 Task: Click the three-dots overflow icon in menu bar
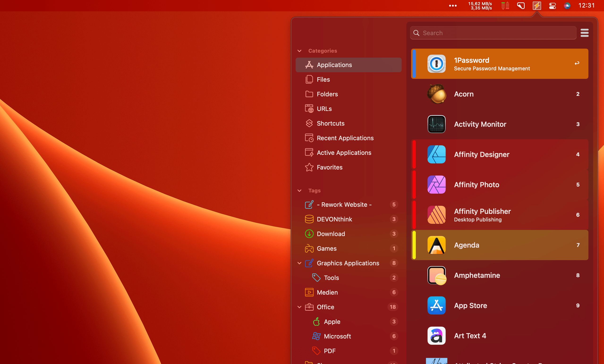[452, 6]
